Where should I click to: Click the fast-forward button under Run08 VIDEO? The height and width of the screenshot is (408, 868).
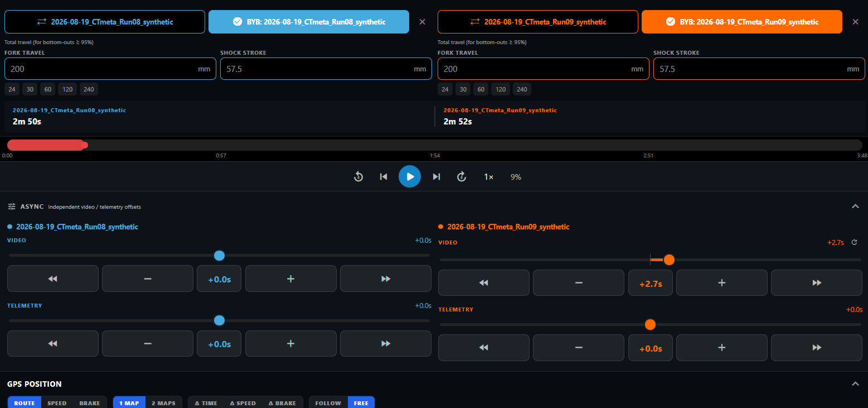(386, 279)
